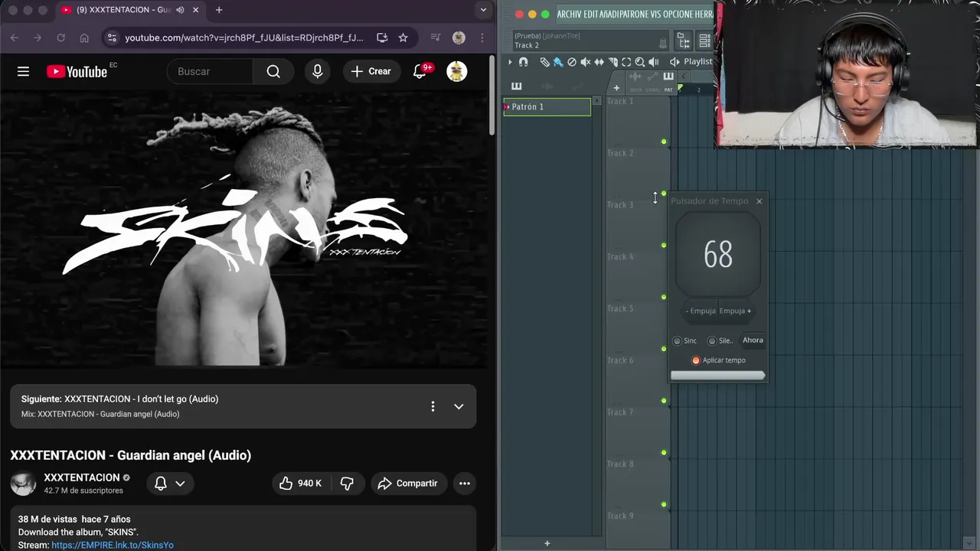The height and width of the screenshot is (551, 980).
Task: Select the Playback speaker tool in playlist toolbar
Action: click(654, 62)
